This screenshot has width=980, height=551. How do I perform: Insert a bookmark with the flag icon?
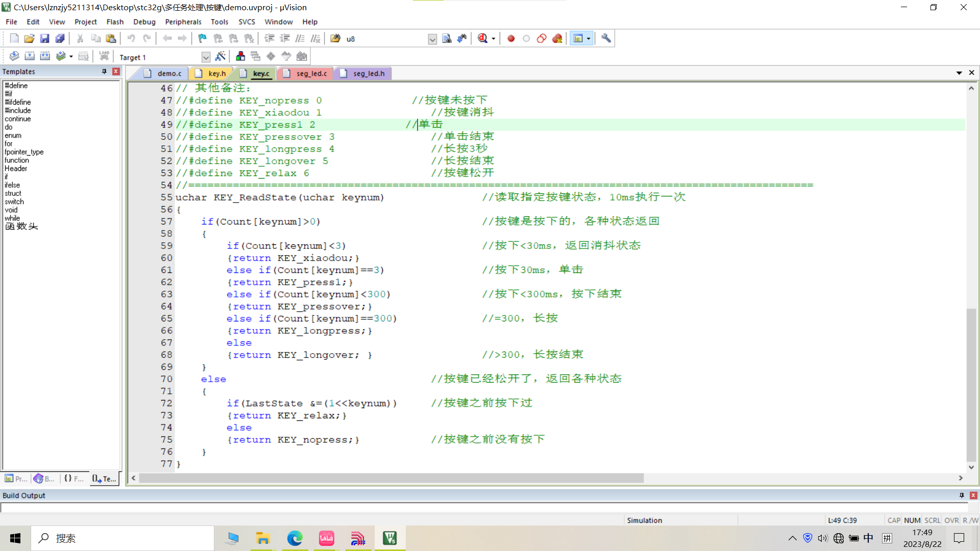tap(203, 38)
